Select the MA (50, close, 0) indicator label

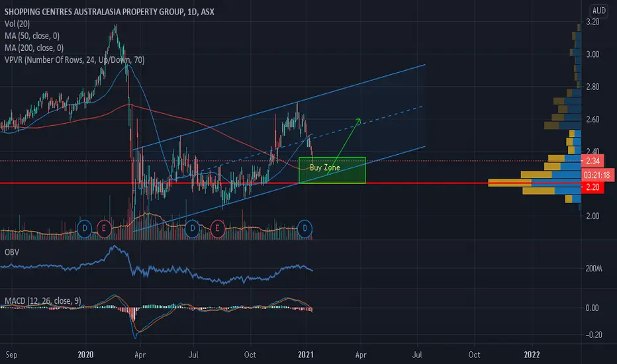32,36
